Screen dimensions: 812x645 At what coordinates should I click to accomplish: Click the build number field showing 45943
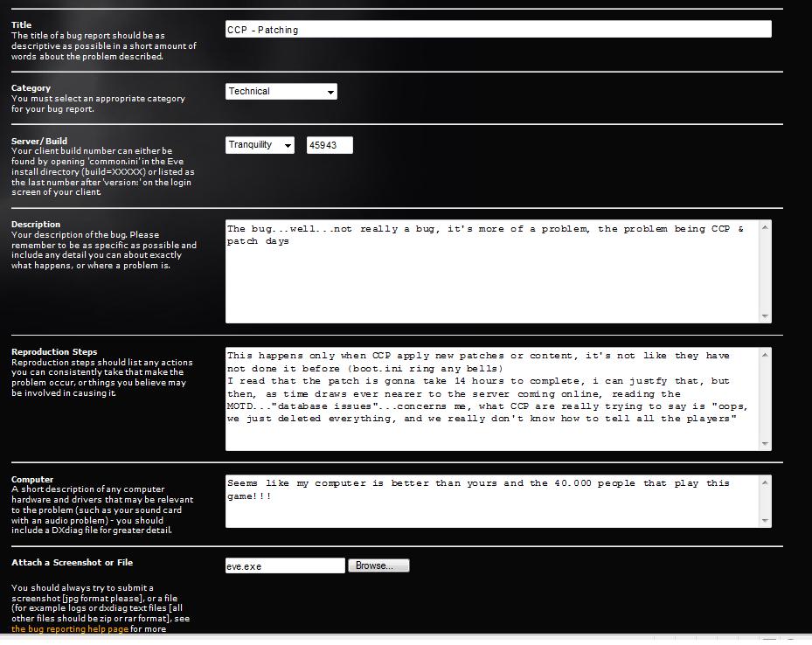click(330, 145)
